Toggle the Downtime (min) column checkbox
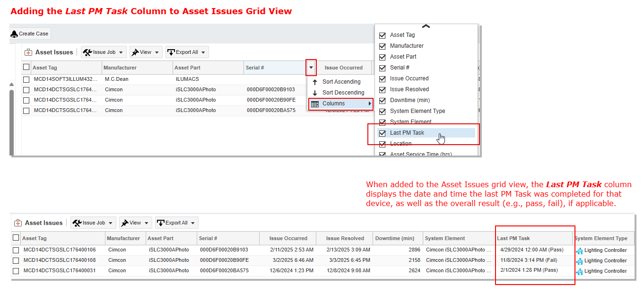 pyautogui.click(x=383, y=100)
